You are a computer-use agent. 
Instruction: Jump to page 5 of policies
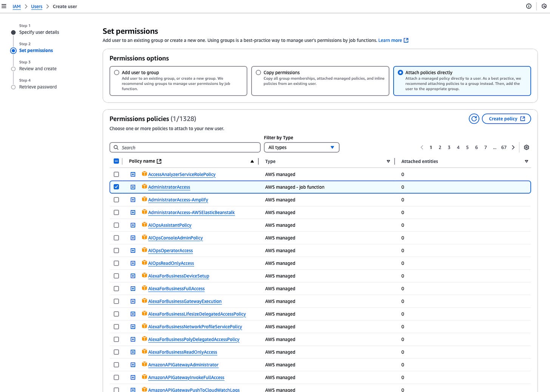point(467,148)
